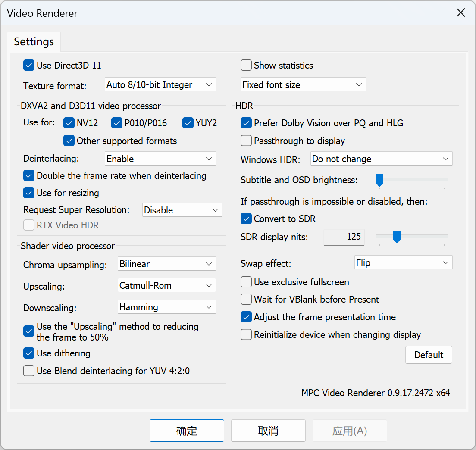Turn on Use exclusive fullscreen
The image size is (476, 450).
point(246,282)
